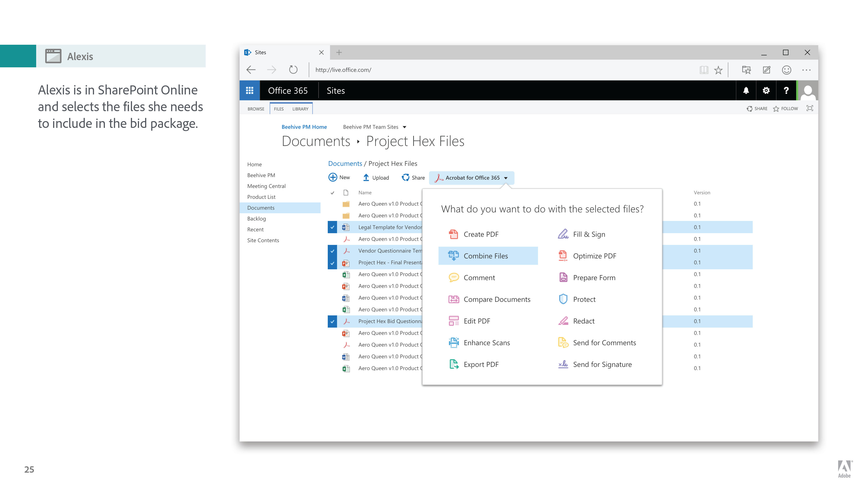Choose Redact option
Viewport: 868px width, 488px height.
(576, 321)
